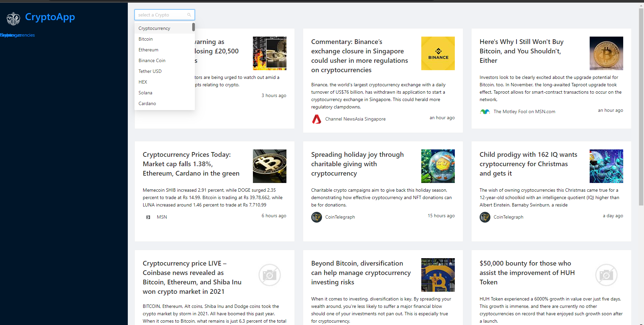Open the 'Cryptocurrency Prices Today' article headline
Viewport: 644px width, 325px height.
pyautogui.click(x=191, y=164)
